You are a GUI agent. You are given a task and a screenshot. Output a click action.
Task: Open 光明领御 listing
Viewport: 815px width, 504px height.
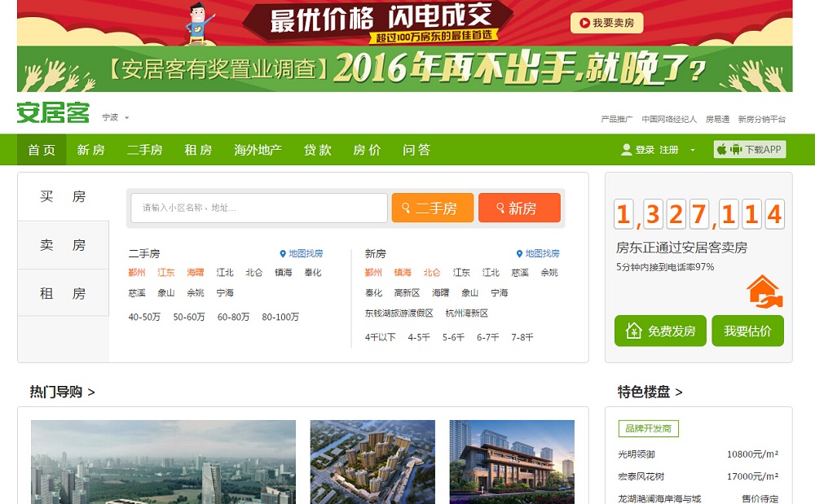pyautogui.click(x=637, y=454)
